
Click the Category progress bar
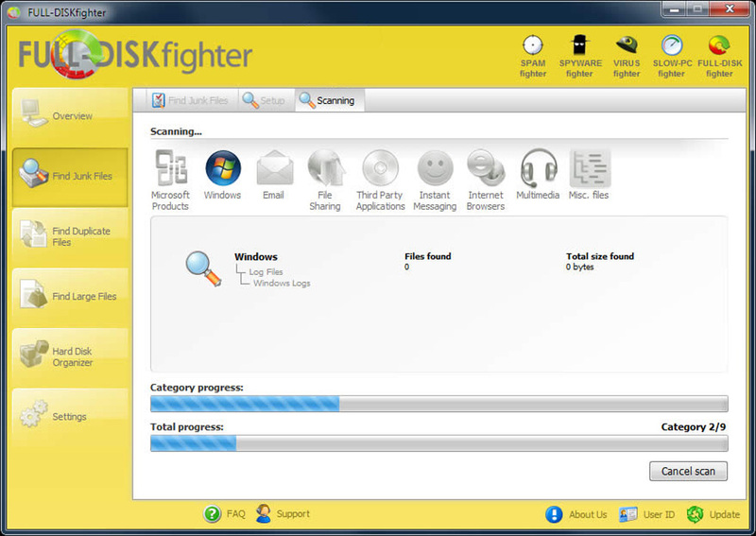coord(439,404)
